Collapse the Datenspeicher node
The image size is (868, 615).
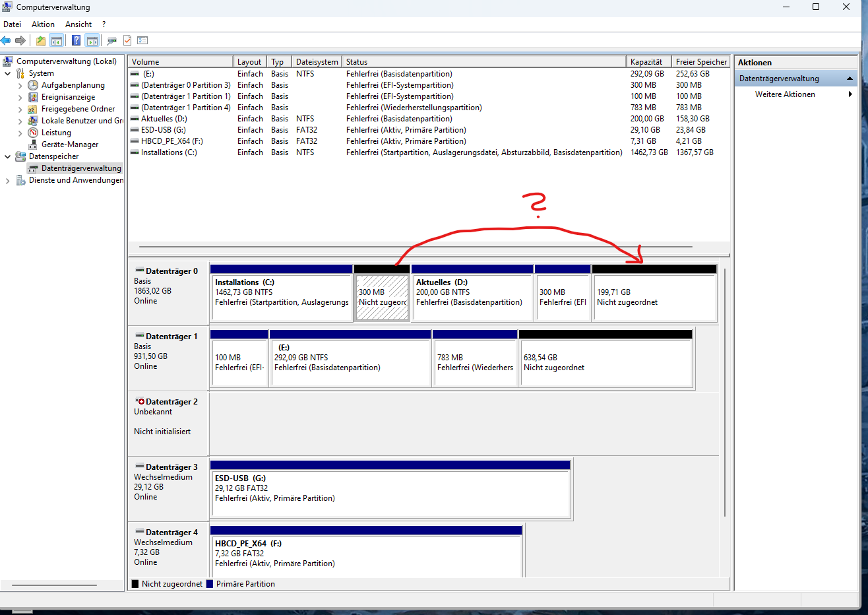pos(7,156)
